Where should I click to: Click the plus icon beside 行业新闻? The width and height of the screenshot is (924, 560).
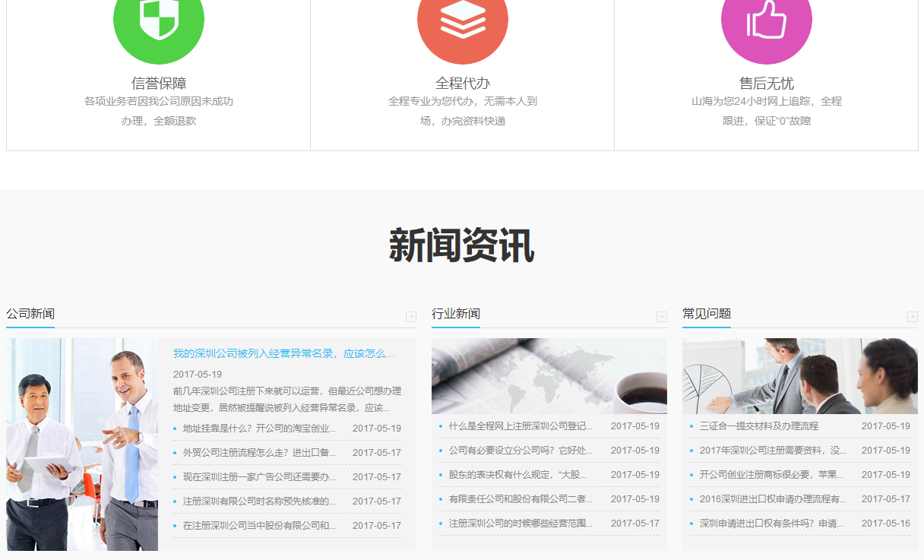pos(660,317)
